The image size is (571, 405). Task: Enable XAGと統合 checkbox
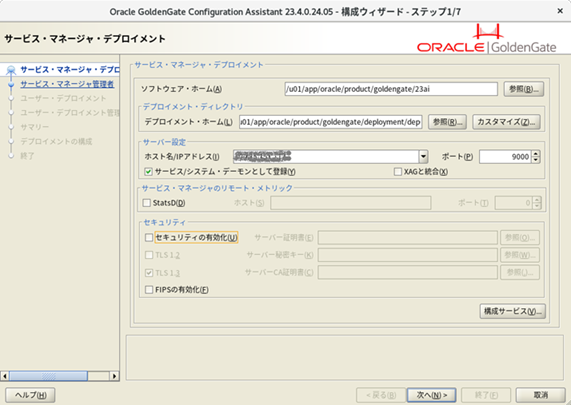(398, 172)
